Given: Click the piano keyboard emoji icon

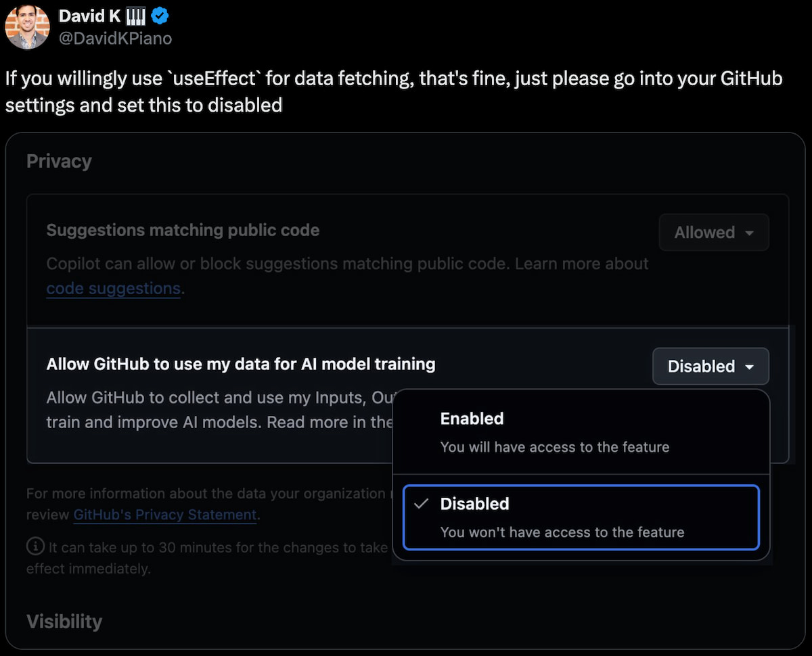Looking at the screenshot, I should [x=136, y=16].
